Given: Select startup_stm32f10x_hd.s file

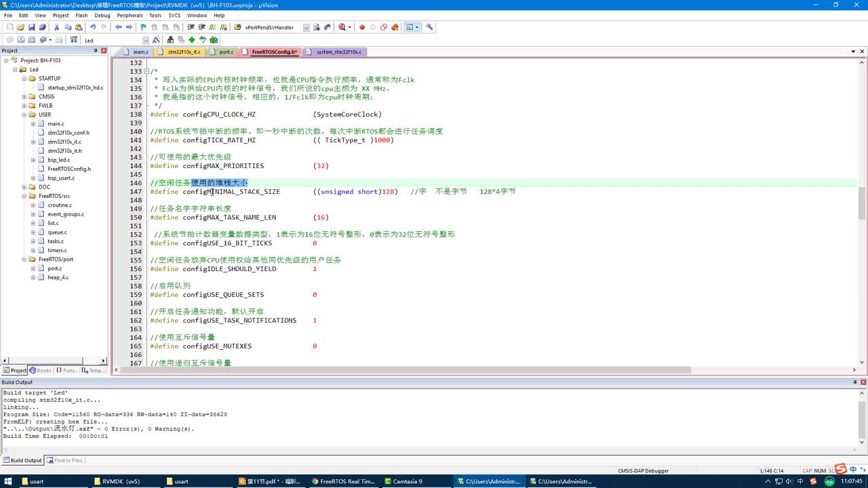Looking at the screenshot, I should point(75,87).
